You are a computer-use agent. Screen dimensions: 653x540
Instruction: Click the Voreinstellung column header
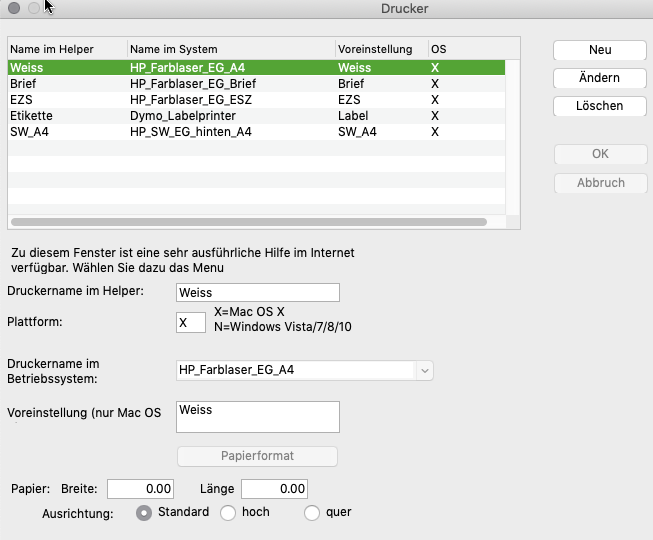pos(380,49)
